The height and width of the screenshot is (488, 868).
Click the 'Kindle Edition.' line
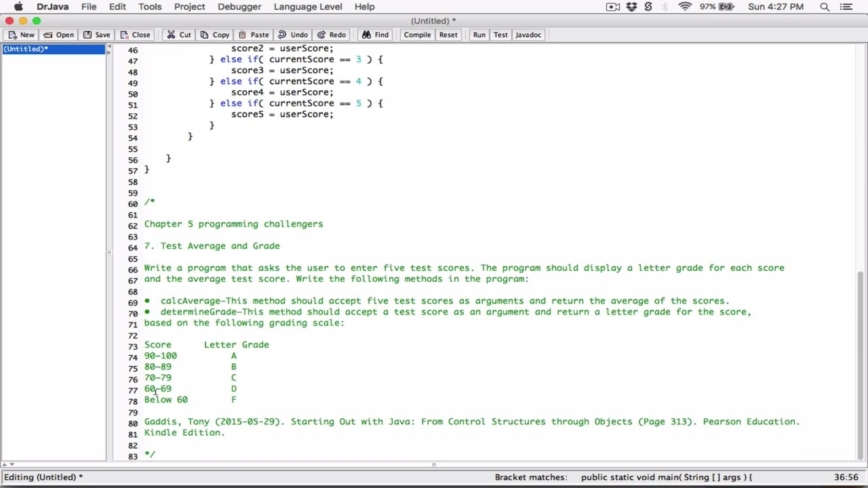184,432
